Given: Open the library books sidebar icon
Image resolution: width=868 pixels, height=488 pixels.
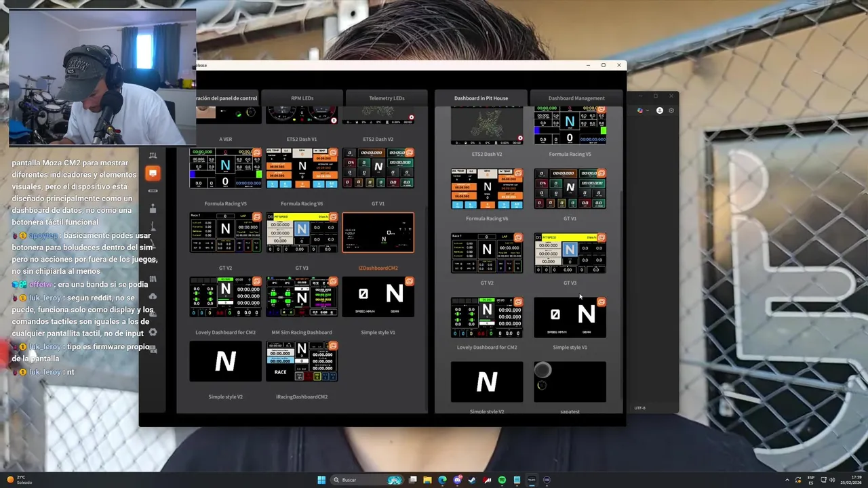Looking at the screenshot, I should point(153,279).
